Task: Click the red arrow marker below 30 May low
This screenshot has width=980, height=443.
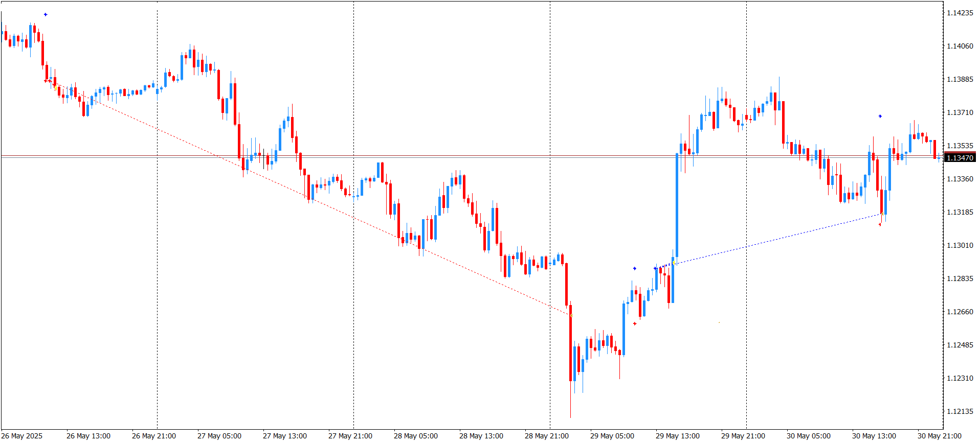Action: tap(880, 224)
